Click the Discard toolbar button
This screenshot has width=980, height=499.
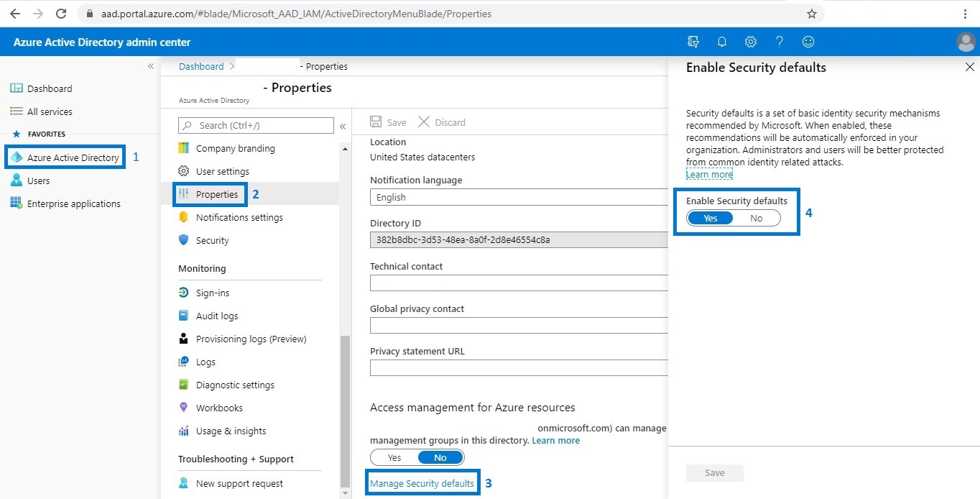(442, 122)
